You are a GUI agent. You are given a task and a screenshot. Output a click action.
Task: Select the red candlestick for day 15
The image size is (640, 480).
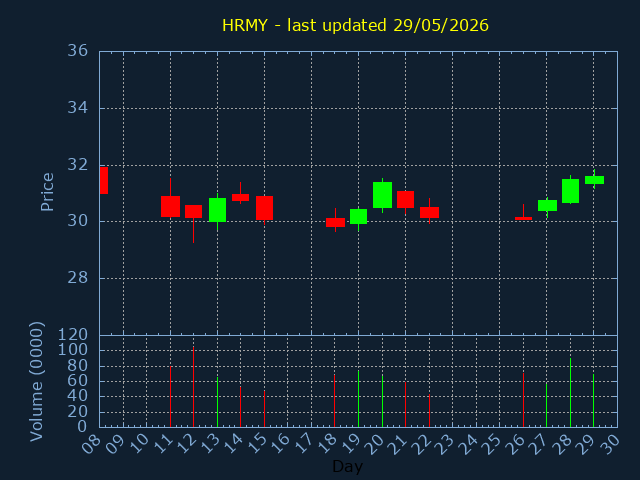pyautogui.click(x=264, y=208)
